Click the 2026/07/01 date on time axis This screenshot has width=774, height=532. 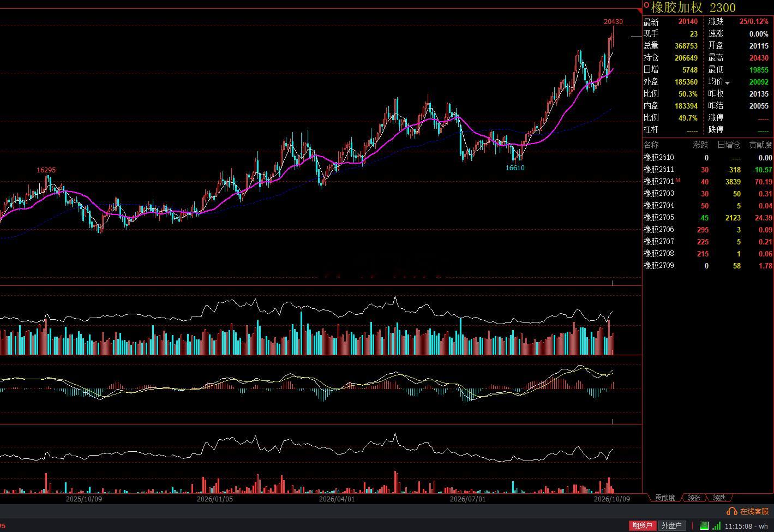point(468,499)
